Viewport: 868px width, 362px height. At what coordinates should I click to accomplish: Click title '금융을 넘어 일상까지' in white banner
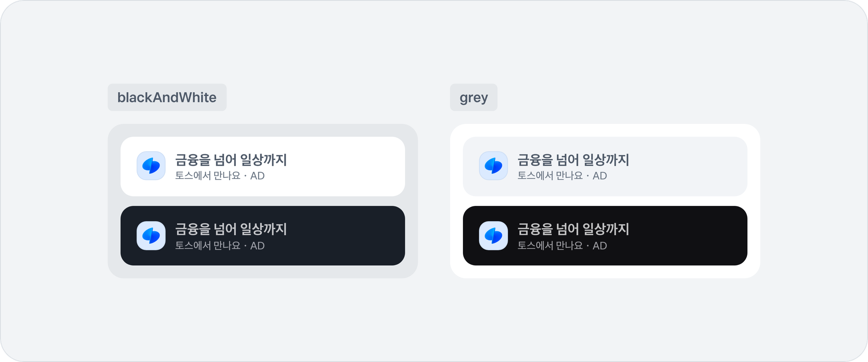(231, 160)
